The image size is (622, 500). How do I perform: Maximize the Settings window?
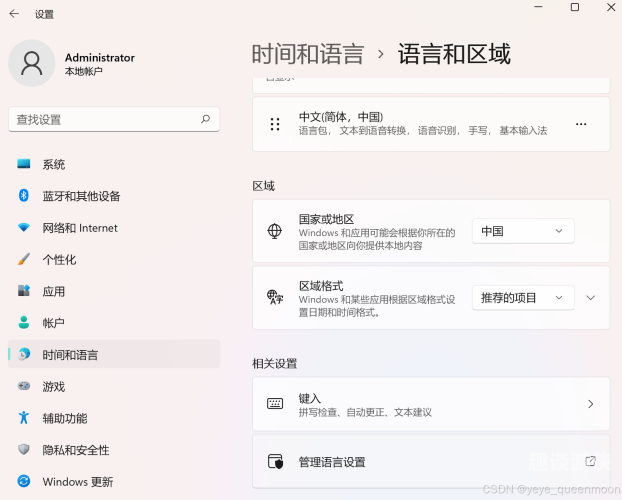tap(575, 7)
